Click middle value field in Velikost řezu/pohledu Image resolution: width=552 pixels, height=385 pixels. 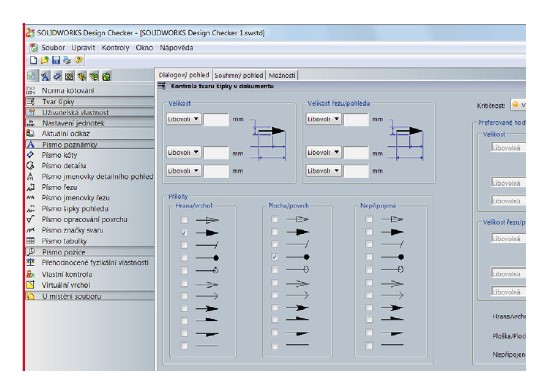(x=356, y=153)
